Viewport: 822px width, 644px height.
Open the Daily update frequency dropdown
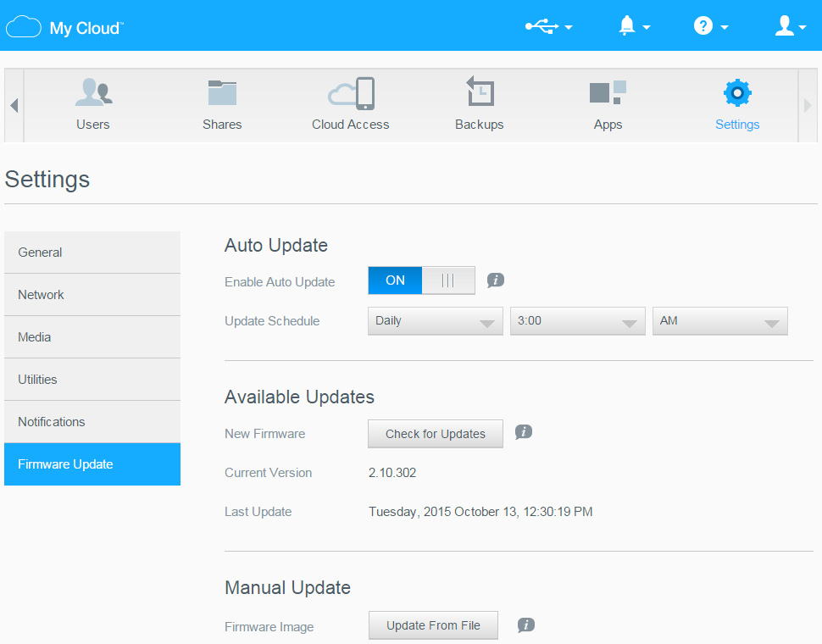(435, 320)
